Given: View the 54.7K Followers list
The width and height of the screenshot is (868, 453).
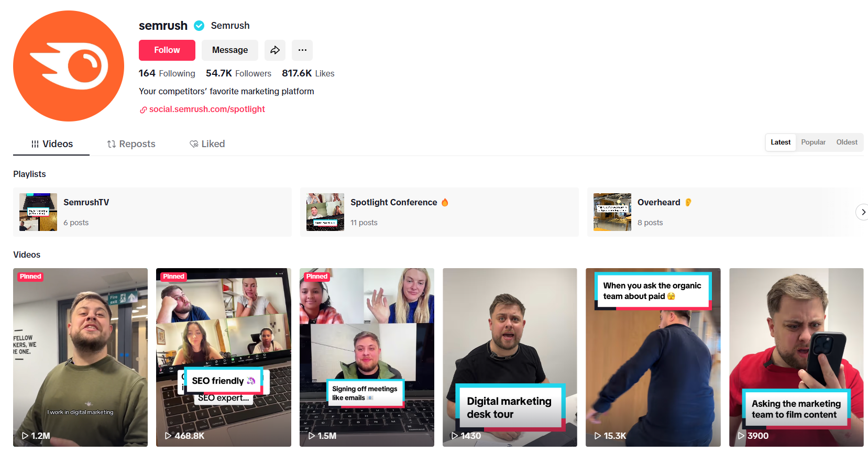Looking at the screenshot, I should [238, 73].
